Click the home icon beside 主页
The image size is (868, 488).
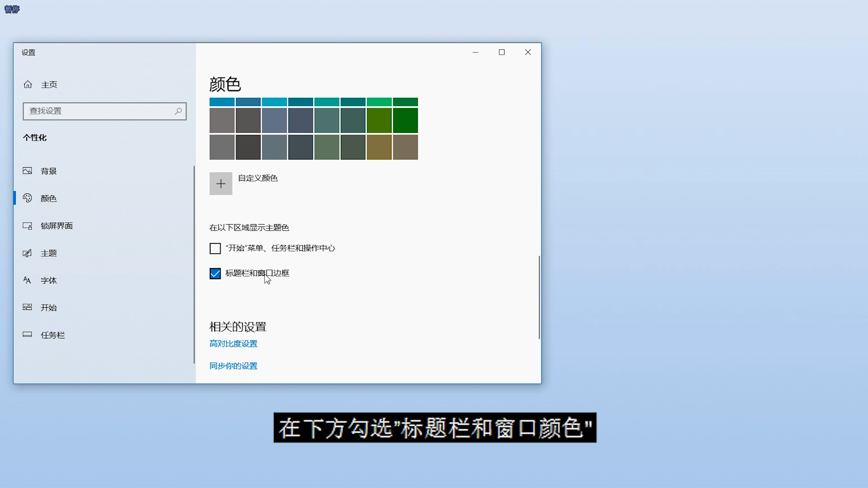click(28, 84)
